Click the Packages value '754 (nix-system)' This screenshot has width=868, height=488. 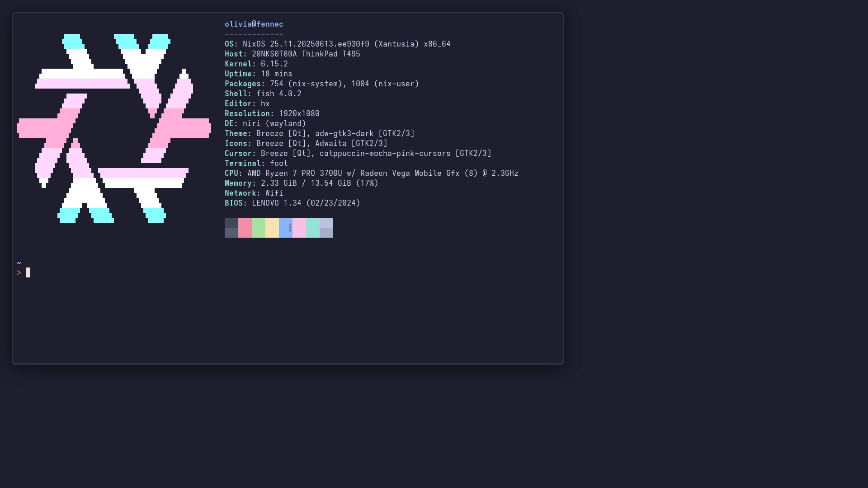click(x=306, y=84)
